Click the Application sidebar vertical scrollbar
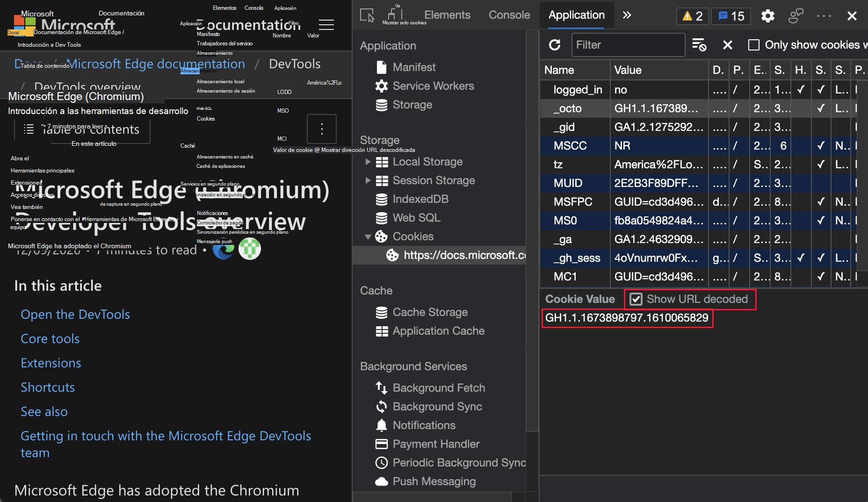Screen dimensions: 868x502 pyautogui.click(x=532, y=231)
